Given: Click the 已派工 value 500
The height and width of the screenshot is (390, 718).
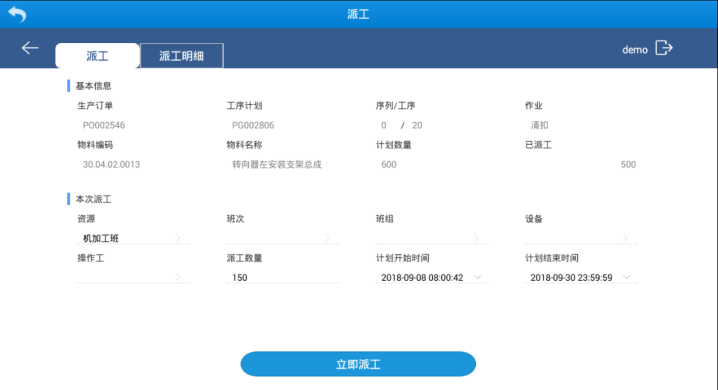Looking at the screenshot, I should click(x=628, y=165).
